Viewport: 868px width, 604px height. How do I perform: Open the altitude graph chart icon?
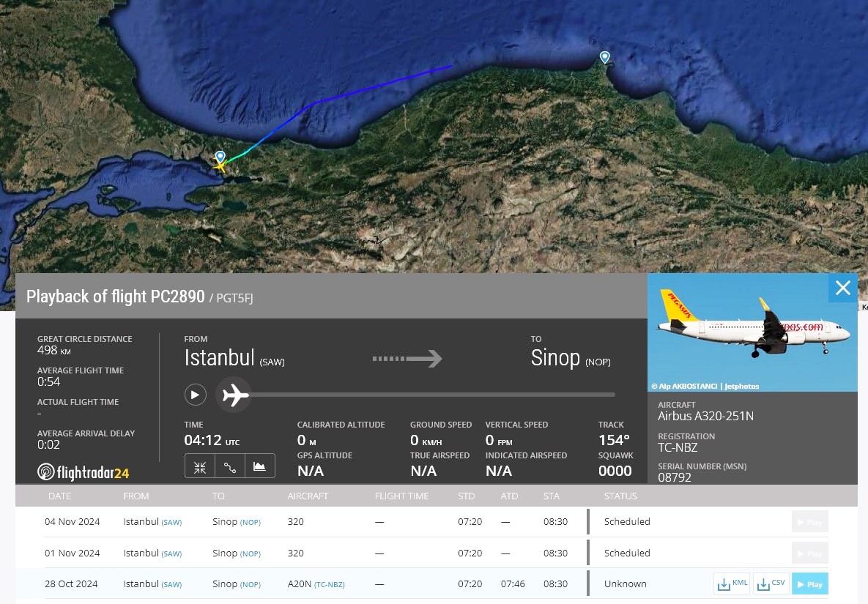[259, 467]
